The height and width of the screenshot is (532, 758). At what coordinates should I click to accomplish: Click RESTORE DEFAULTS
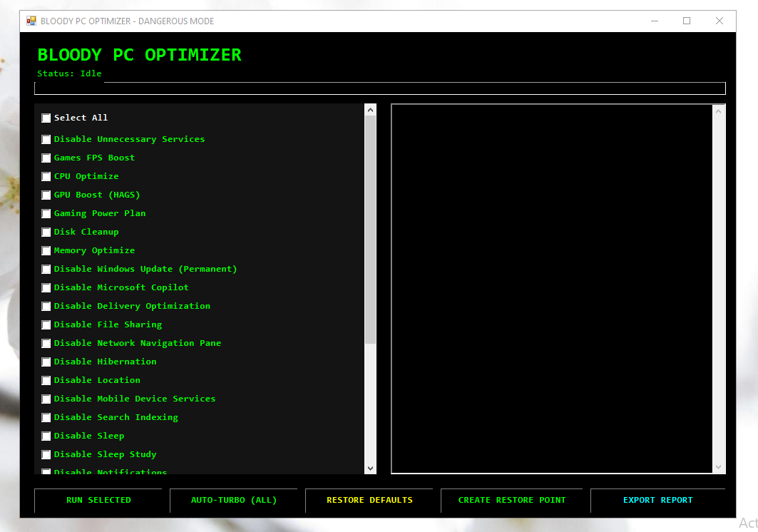click(372, 500)
